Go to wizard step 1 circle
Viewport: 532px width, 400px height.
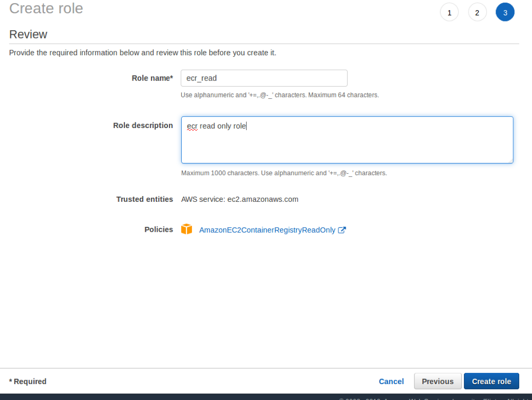point(449,13)
